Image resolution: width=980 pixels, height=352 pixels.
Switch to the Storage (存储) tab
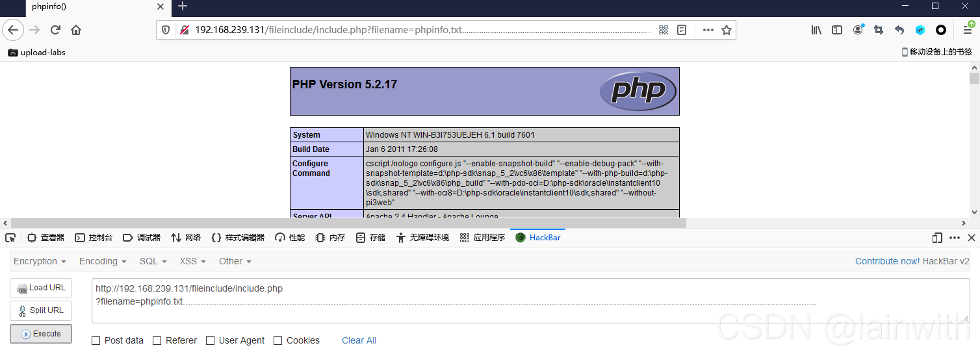click(x=370, y=238)
